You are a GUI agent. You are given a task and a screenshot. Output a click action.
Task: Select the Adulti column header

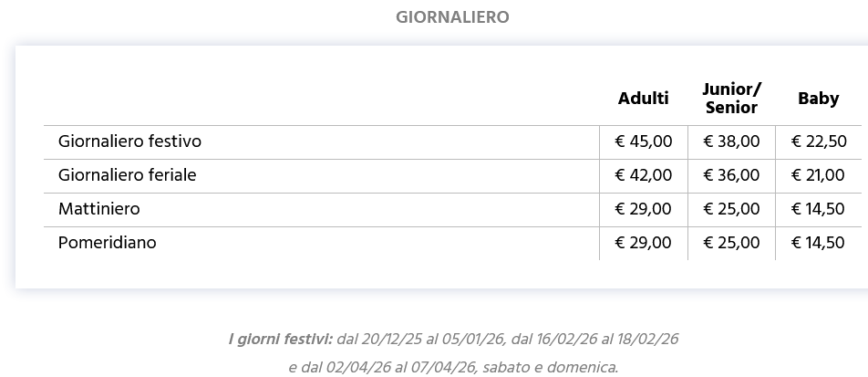tap(643, 99)
